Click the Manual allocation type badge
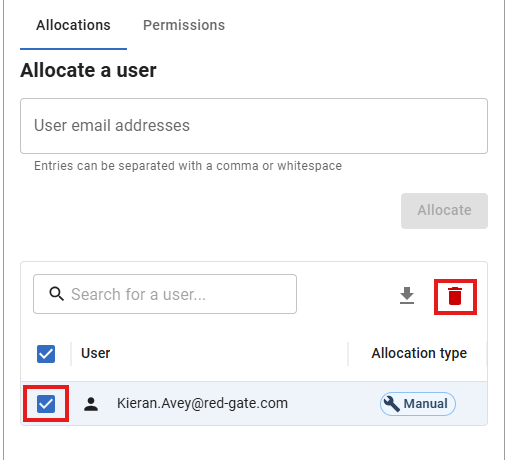Screen dimensions: 513x460 418,404
